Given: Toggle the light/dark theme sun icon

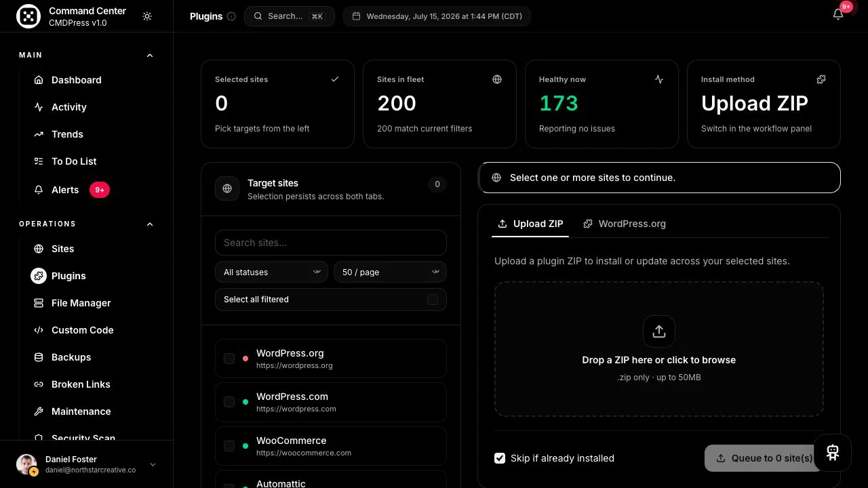Looking at the screenshot, I should click(x=147, y=16).
